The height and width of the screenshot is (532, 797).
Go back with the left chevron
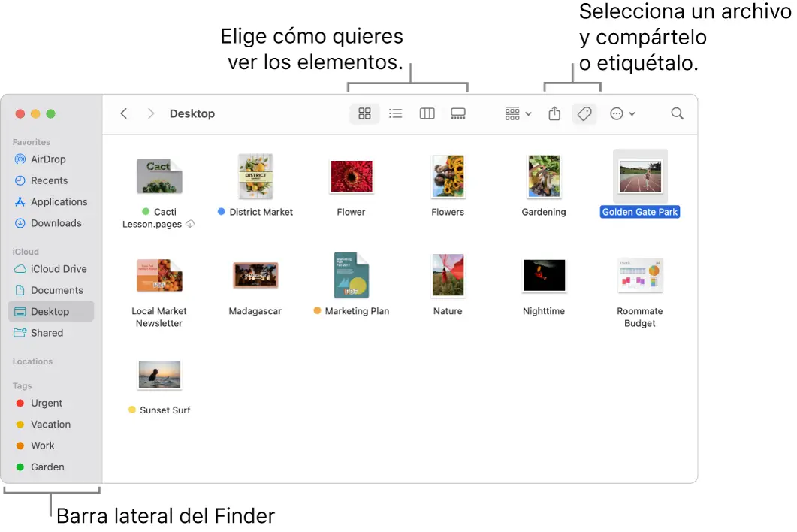tap(124, 113)
